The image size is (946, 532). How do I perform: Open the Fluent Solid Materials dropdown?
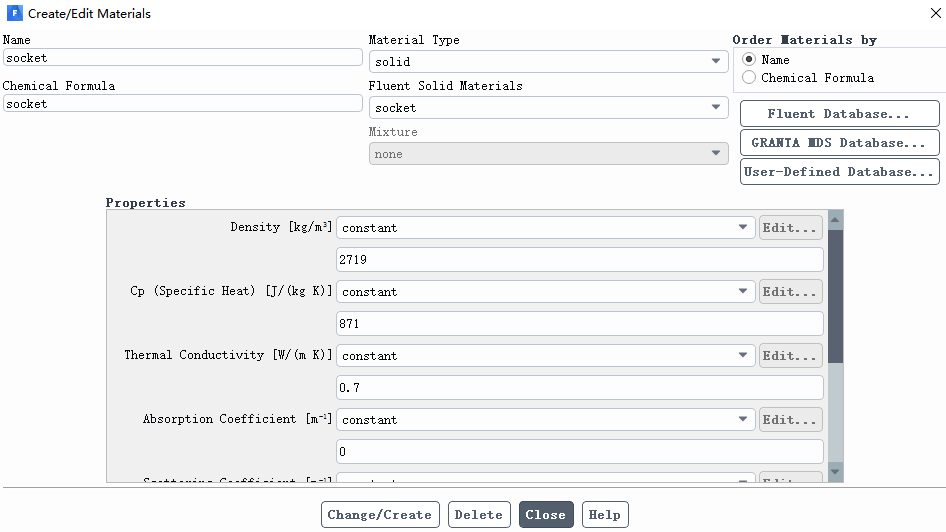[x=548, y=107]
